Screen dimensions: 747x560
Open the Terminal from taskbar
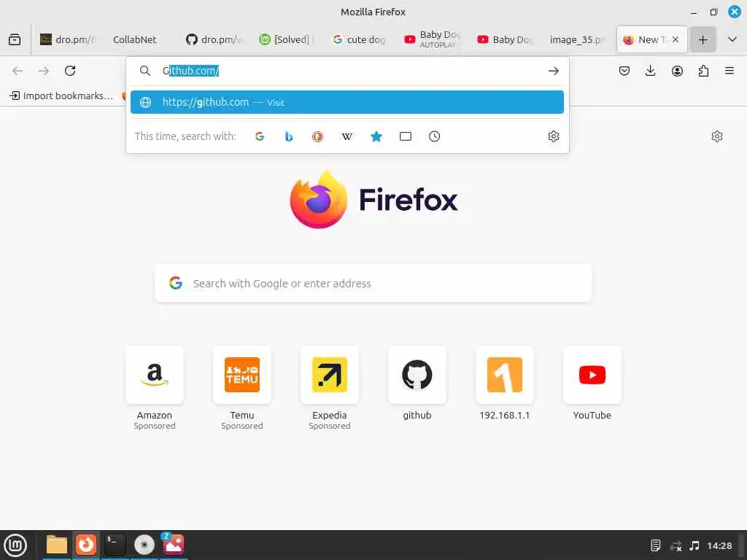coord(115,545)
